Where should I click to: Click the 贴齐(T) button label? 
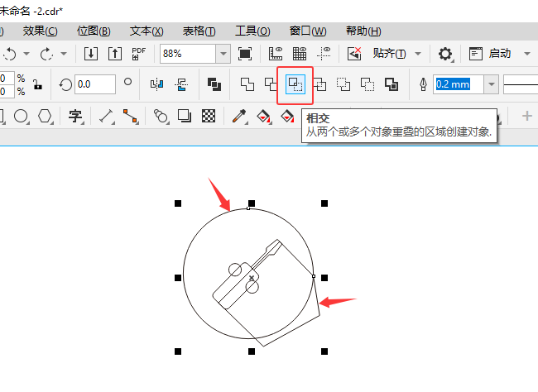tap(390, 54)
